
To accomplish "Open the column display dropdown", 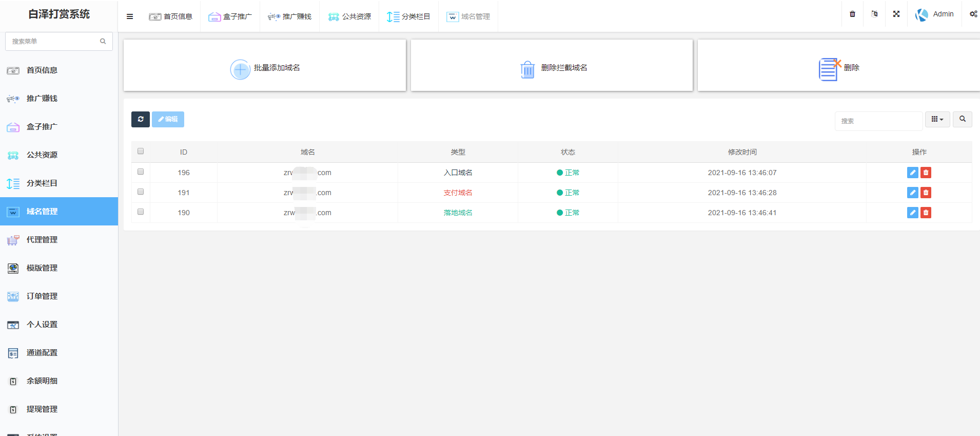I will coord(937,119).
